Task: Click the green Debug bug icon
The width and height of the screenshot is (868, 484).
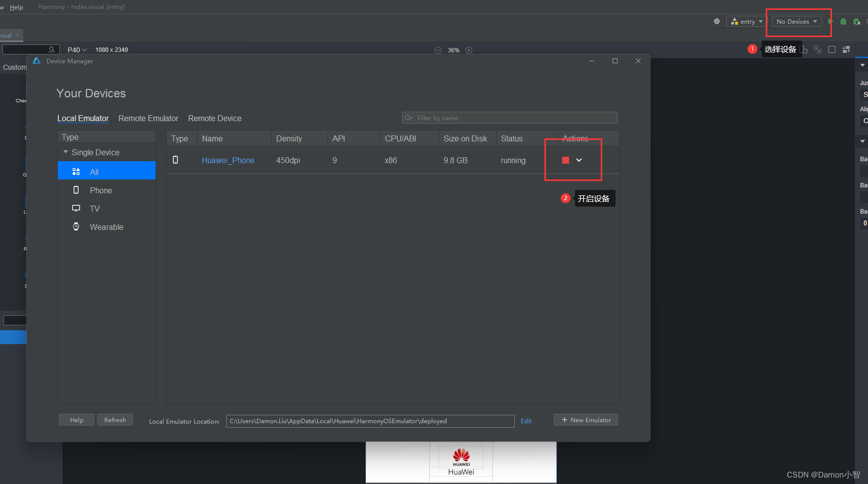Action: pyautogui.click(x=843, y=22)
